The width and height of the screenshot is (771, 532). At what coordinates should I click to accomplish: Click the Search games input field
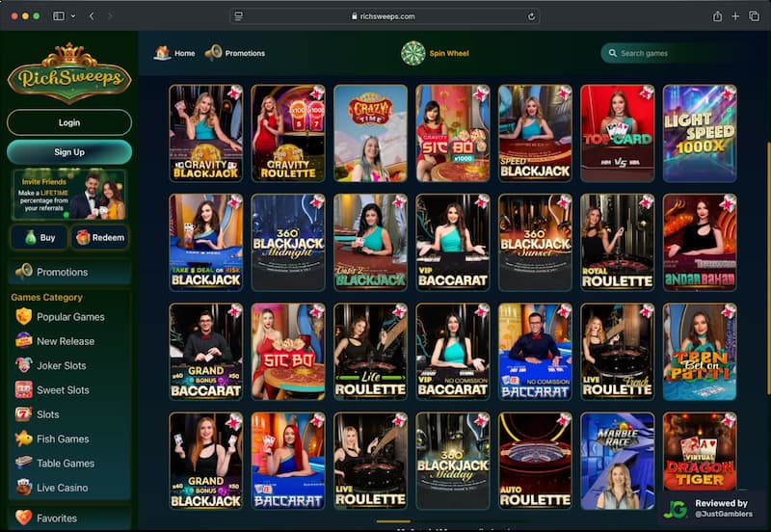666,53
